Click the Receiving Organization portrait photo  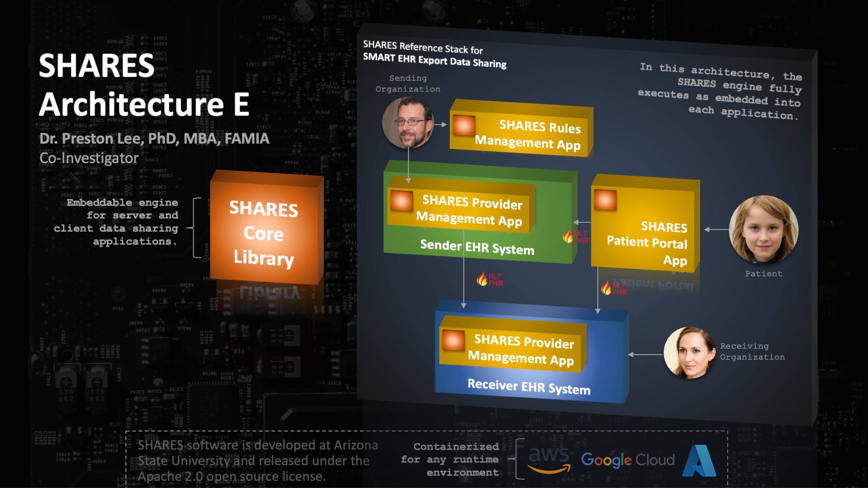(x=689, y=352)
